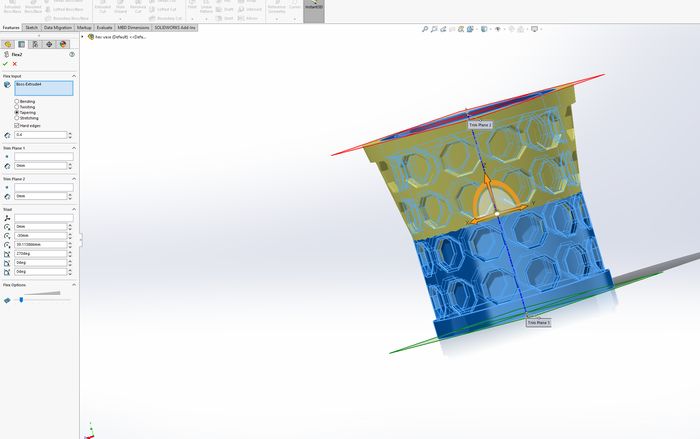Viewport: 700px width, 439px height.
Task: Switch to the Data Migration tab
Action: tap(58, 28)
